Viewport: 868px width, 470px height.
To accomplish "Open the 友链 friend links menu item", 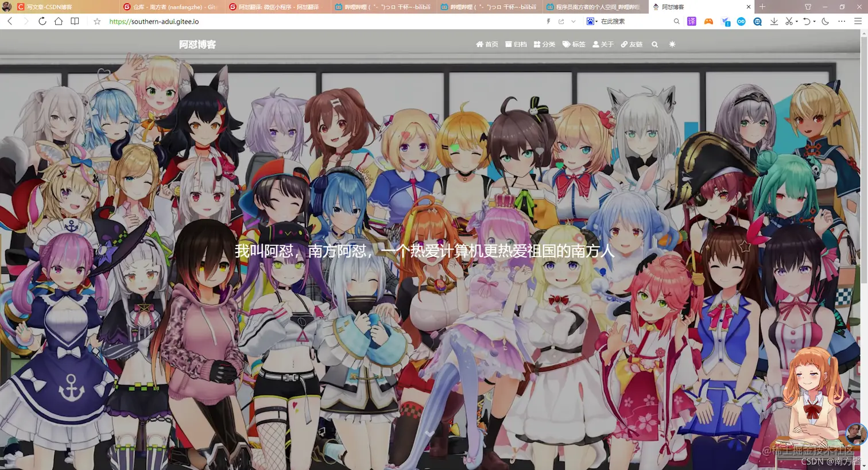I will click(x=631, y=44).
